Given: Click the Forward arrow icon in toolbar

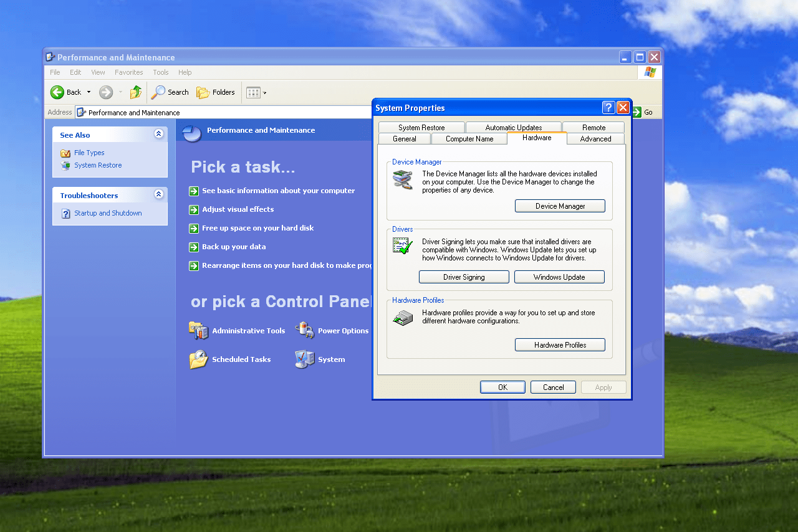Looking at the screenshot, I should pyautogui.click(x=106, y=92).
